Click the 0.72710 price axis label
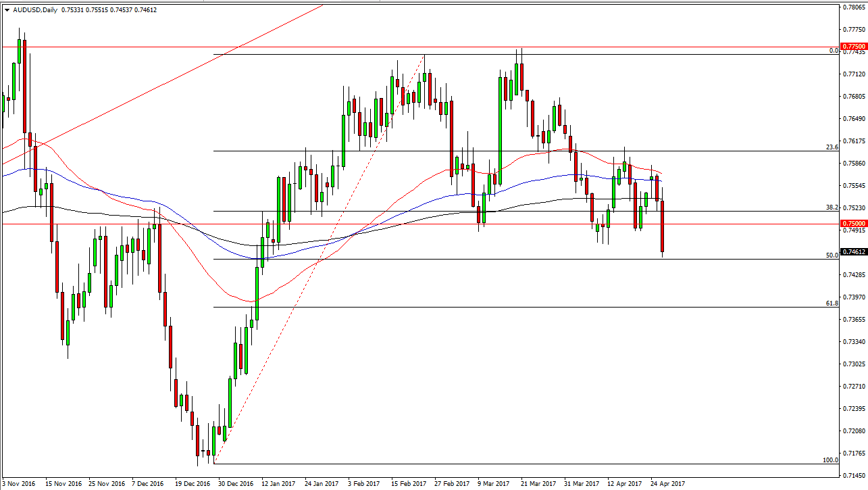This screenshot has width=868, height=490. point(854,386)
